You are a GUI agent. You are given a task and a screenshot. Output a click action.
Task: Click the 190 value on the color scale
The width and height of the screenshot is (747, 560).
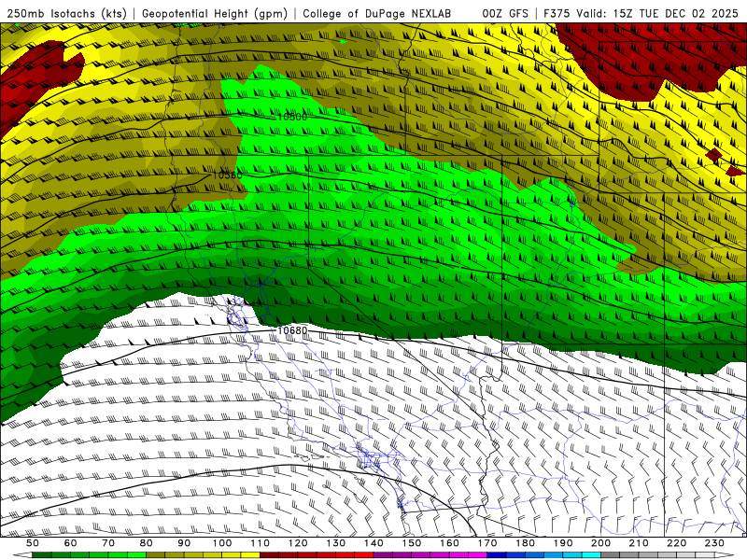pos(563,543)
